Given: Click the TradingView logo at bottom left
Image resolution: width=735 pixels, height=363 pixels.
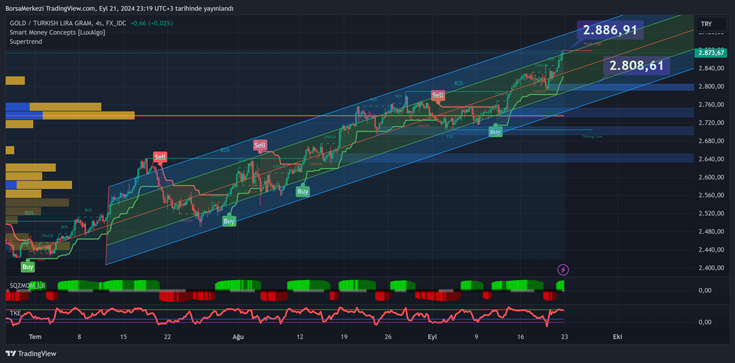Looking at the screenshot, I should [30, 354].
